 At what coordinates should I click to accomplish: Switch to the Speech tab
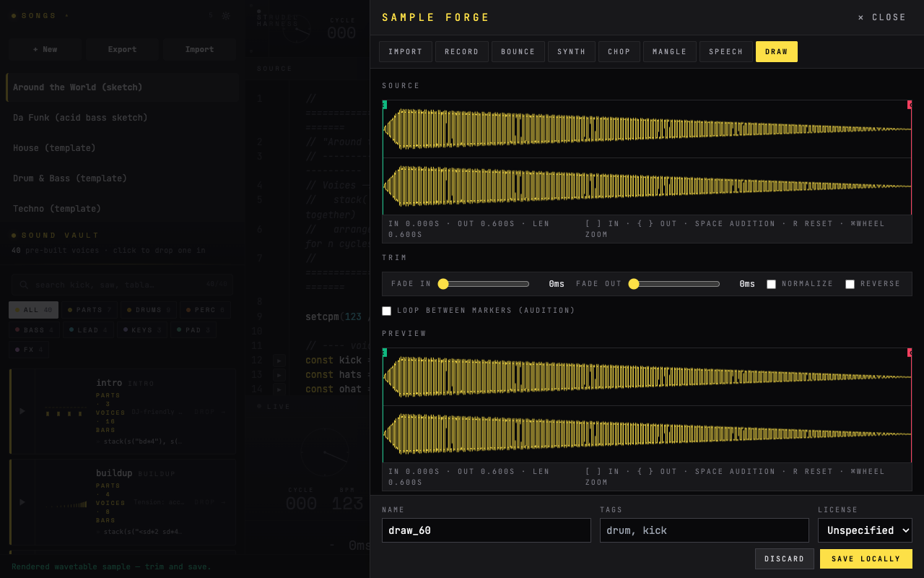pos(726,51)
